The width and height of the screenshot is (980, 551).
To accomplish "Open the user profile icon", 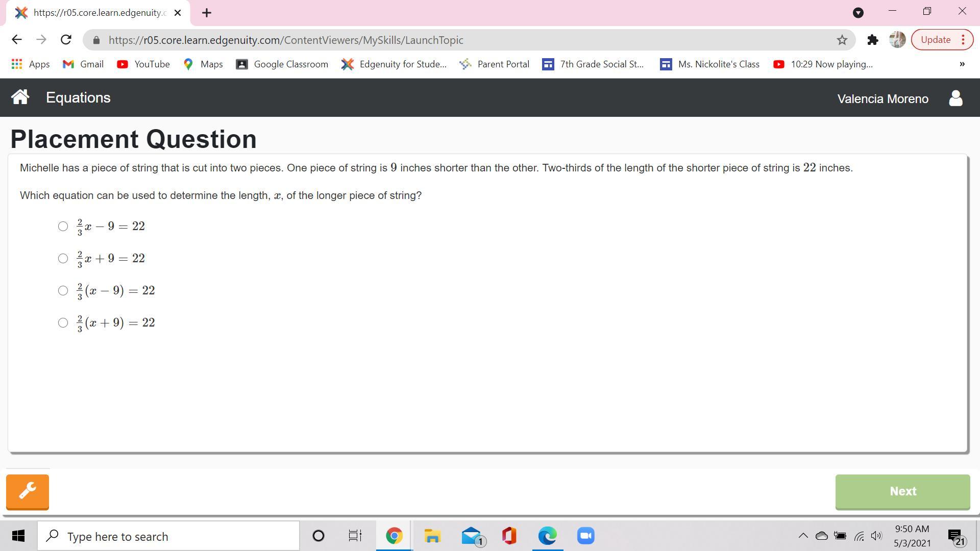I will (955, 98).
